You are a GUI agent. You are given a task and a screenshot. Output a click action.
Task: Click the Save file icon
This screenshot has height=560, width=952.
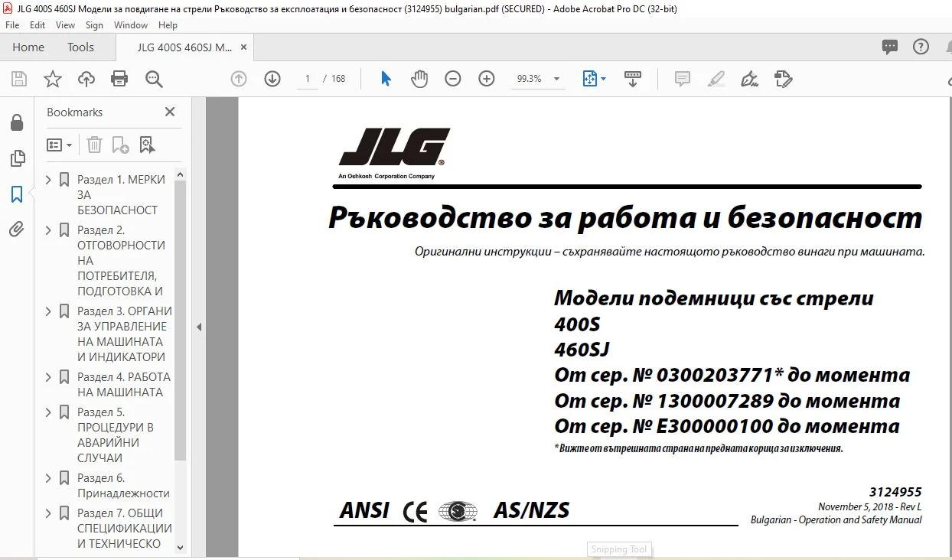(x=19, y=79)
